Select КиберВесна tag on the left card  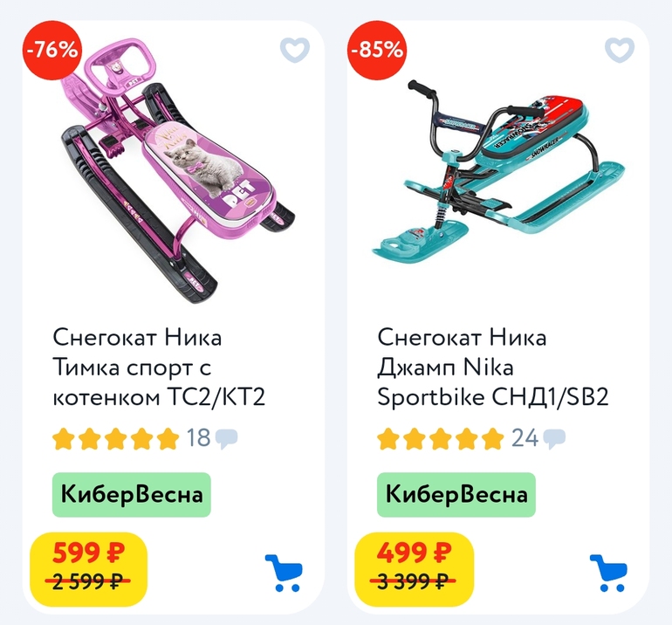point(132,495)
